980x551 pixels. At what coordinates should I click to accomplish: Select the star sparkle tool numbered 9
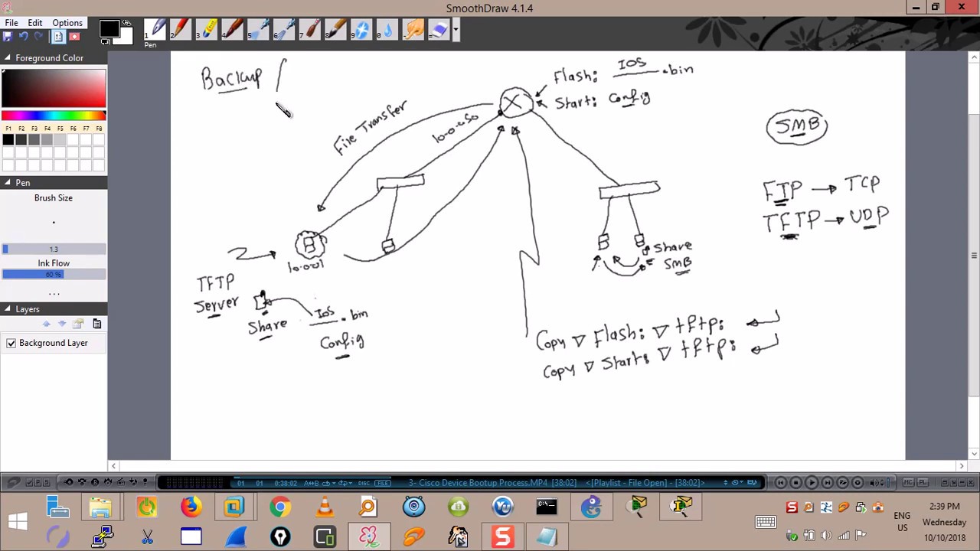pyautogui.click(x=361, y=30)
